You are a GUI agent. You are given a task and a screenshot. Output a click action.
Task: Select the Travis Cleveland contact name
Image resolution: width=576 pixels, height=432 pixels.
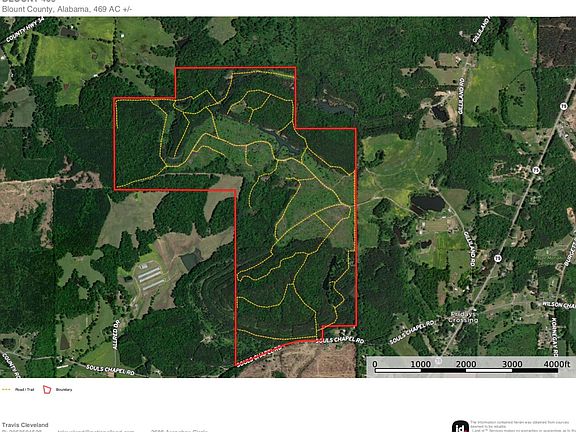pyautogui.click(x=25, y=425)
